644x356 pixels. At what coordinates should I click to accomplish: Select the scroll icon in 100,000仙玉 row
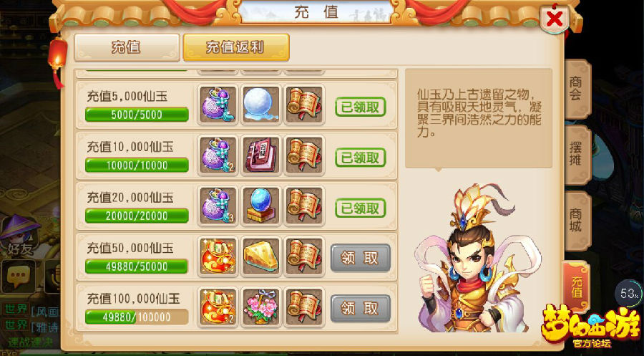coord(305,307)
